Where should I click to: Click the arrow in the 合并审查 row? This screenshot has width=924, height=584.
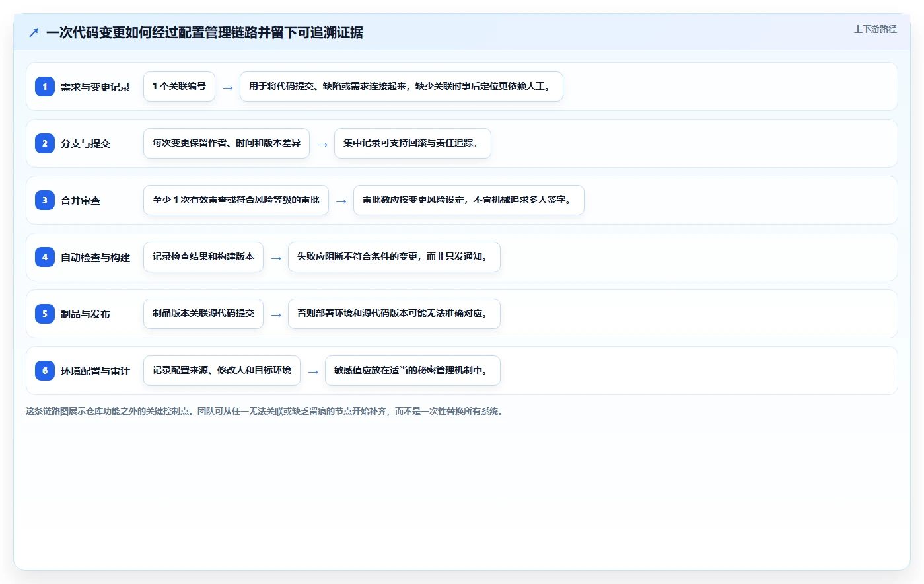point(341,201)
